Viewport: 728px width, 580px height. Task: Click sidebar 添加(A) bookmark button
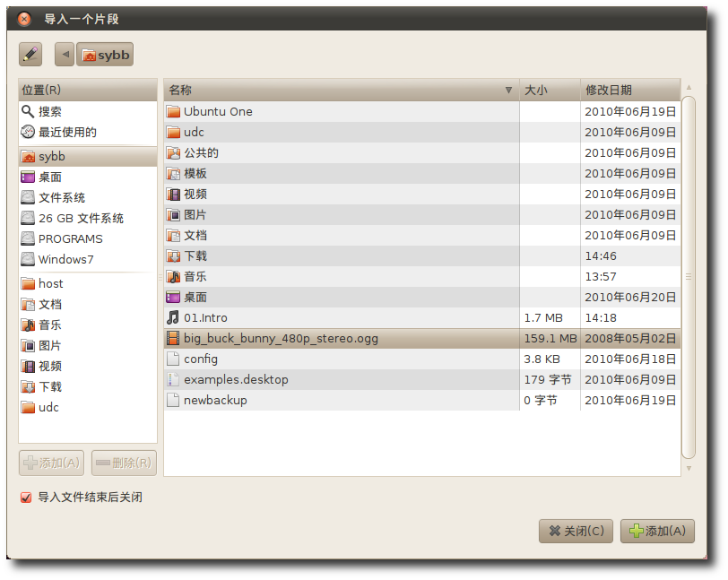[51, 463]
